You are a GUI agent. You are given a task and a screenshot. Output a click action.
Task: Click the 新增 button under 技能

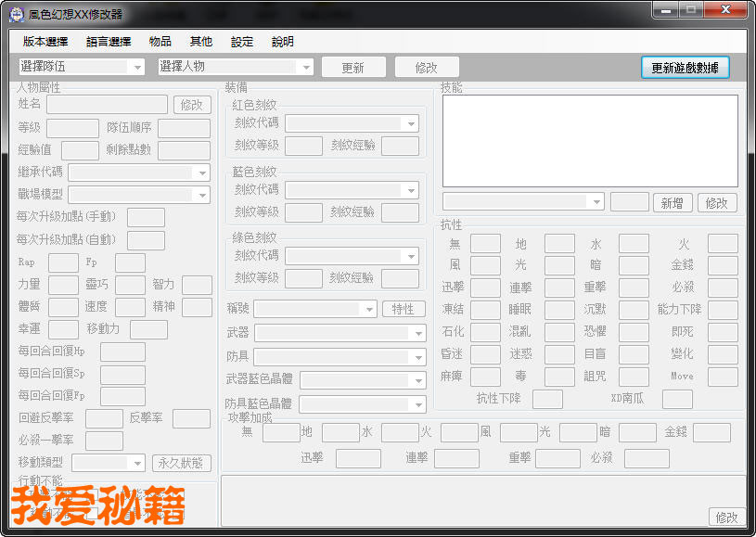673,203
